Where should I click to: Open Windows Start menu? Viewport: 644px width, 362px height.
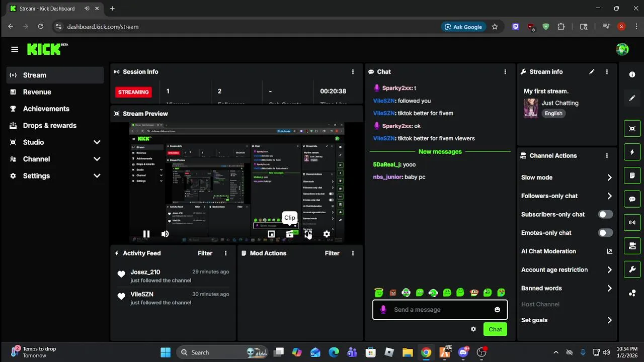tap(166, 352)
